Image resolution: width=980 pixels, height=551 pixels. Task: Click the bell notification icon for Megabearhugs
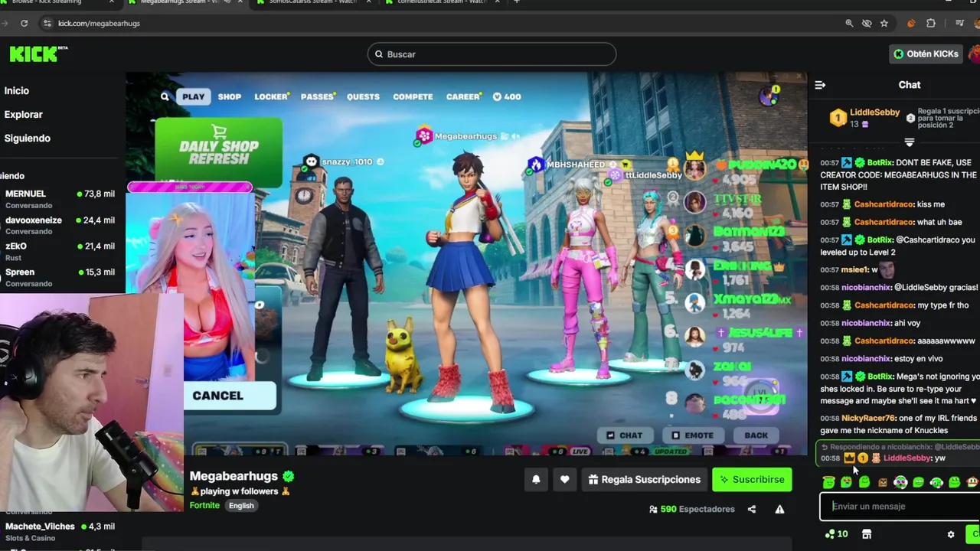[536, 479]
